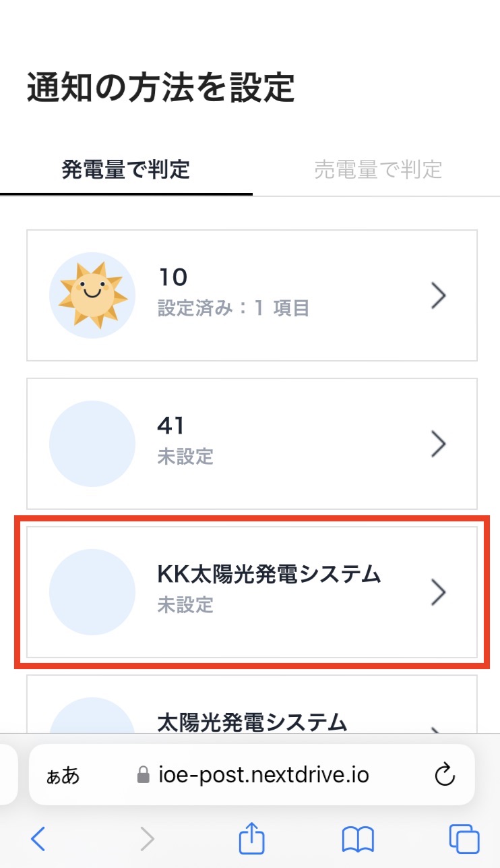Switch to the 売電量で判定 tab
The height and width of the screenshot is (868, 500).
coord(377,170)
